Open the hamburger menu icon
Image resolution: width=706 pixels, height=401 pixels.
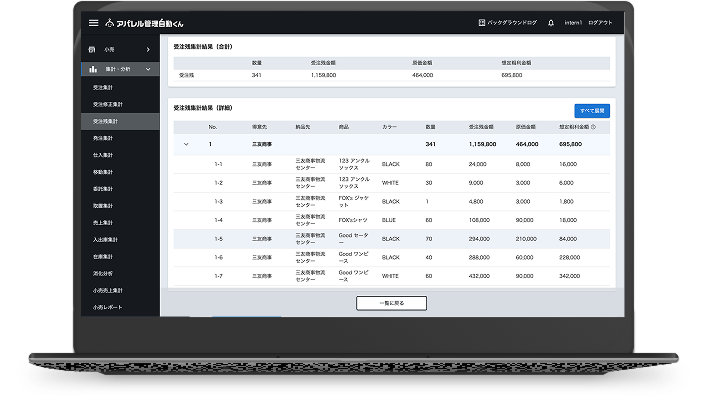(94, 22)
